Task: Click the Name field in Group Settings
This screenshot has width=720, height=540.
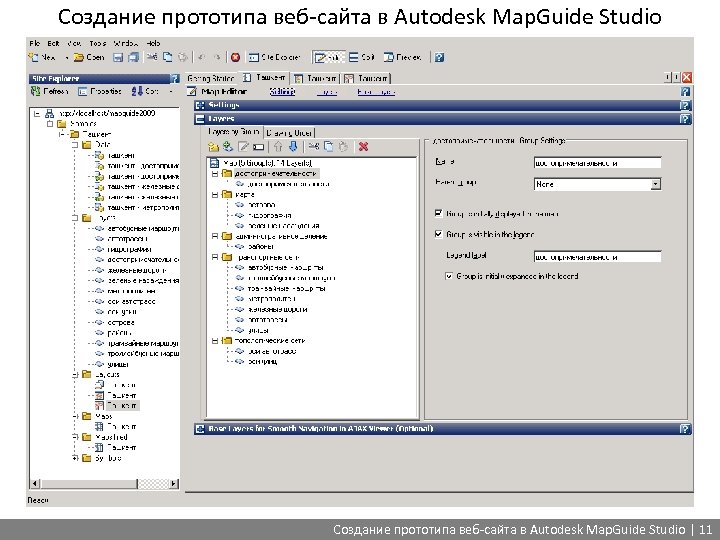Action: point(597,163)
